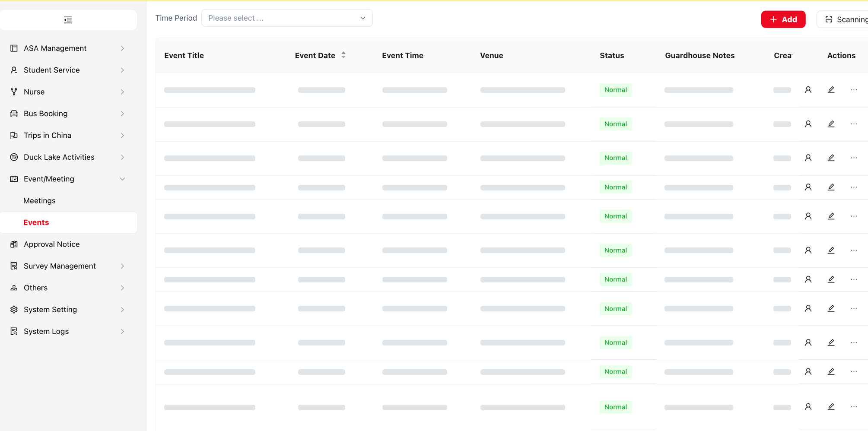The height and width of the screenshot is (431, 868).
Task: Sort the table by Event Date arrows
Action: [343, 55]
